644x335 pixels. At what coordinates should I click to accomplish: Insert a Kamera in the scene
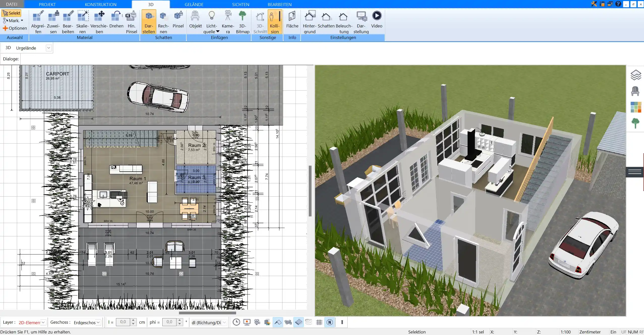tap(228, 22)
